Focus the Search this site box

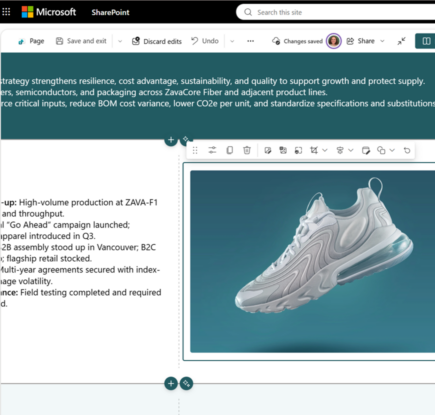(x=337, y=12)
